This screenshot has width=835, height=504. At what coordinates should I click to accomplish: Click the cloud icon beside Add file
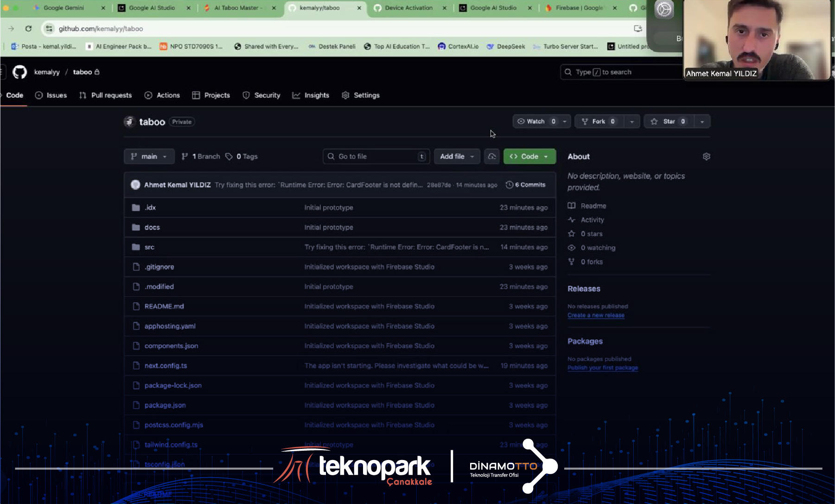click(x=492, y=157)
